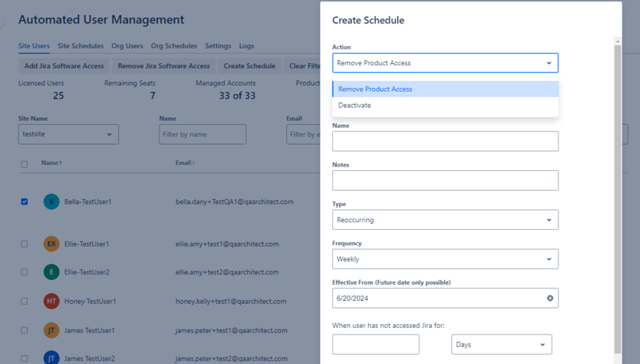Click the EX avatar for Ellie-TestUser1
This screenshot has width=640, height=364.
(51, 244)
